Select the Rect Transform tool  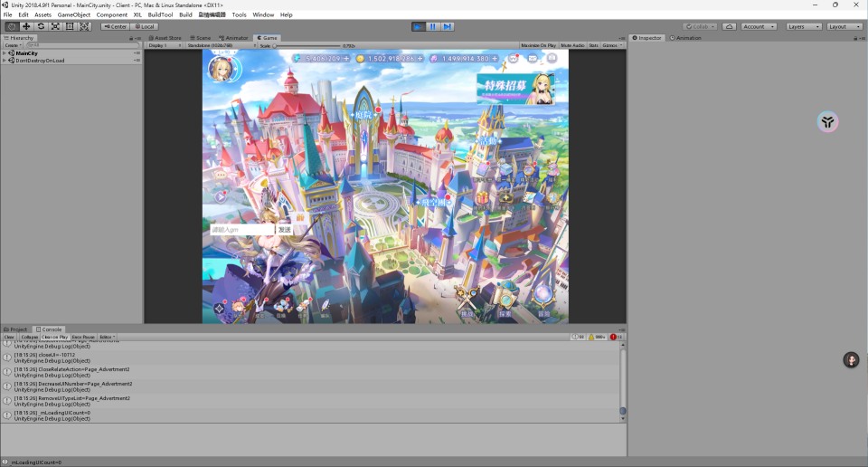[x=70, y=26]
